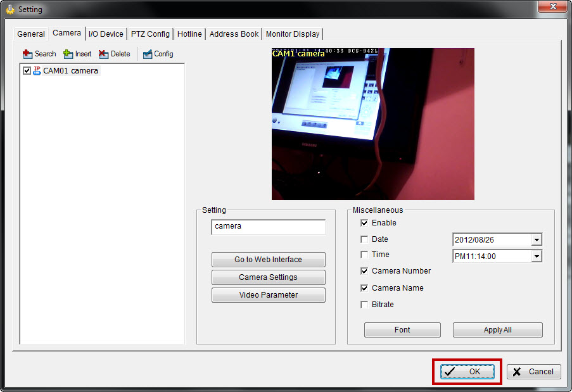Open the Address Book tab
The height and width of the screenshot is (392, 572).
tap(234, 34)
